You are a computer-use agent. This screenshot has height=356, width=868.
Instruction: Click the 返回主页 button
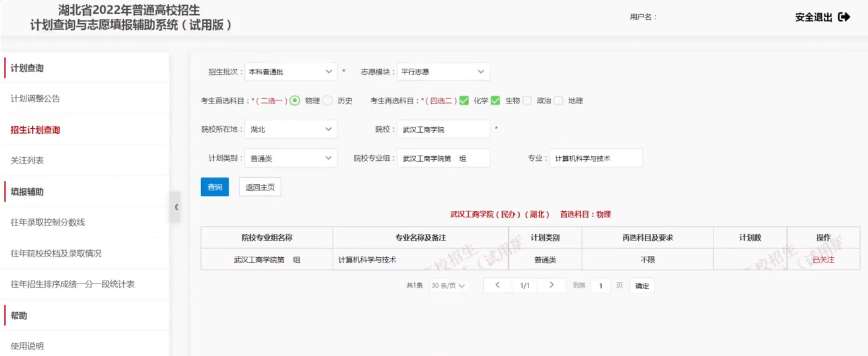pos(260,187)
